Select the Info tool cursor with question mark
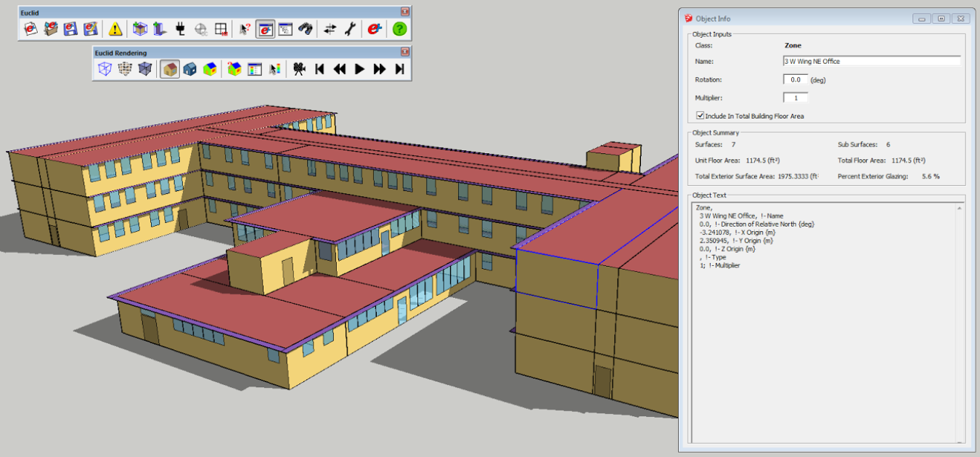 [x=245, y=29]
